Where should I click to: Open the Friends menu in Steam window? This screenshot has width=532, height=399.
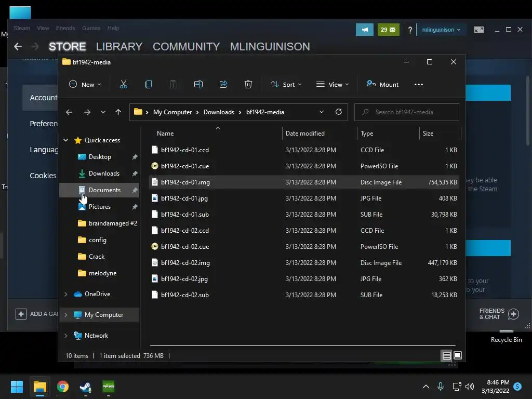[65, 28]
